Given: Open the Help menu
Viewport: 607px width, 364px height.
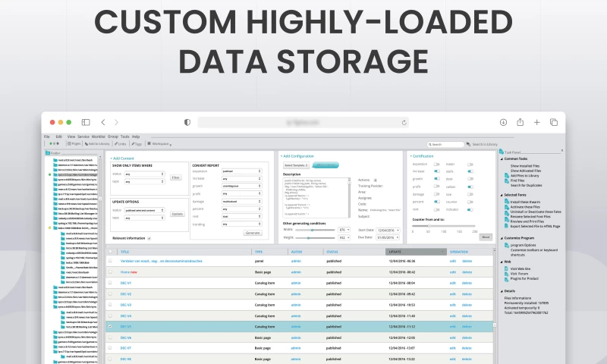Looking at the screenshot, I should (136, 136).
